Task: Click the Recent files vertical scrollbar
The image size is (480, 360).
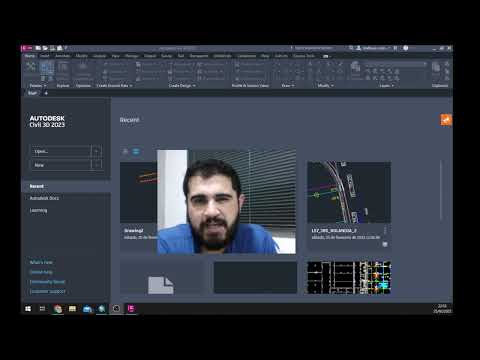Action: pos(441,190)
